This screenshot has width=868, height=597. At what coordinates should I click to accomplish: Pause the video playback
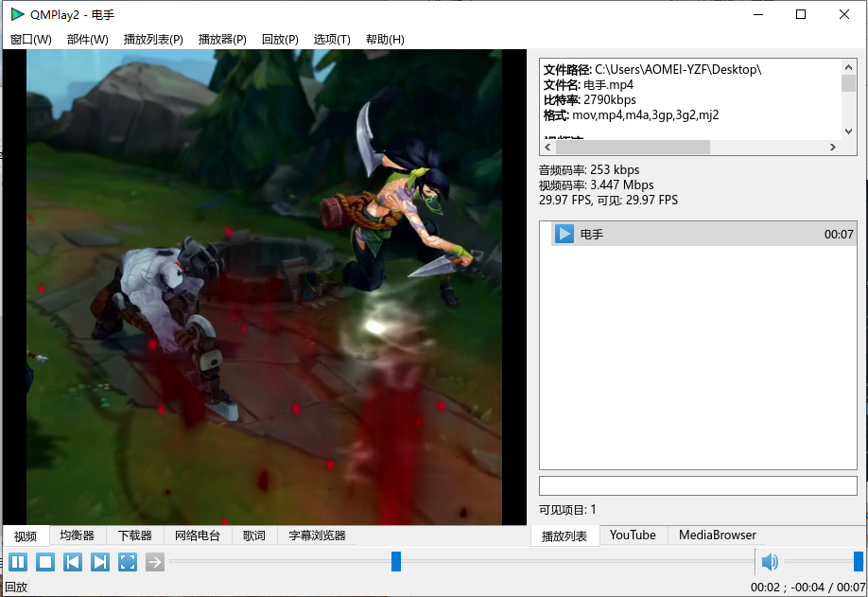[18, 562]
